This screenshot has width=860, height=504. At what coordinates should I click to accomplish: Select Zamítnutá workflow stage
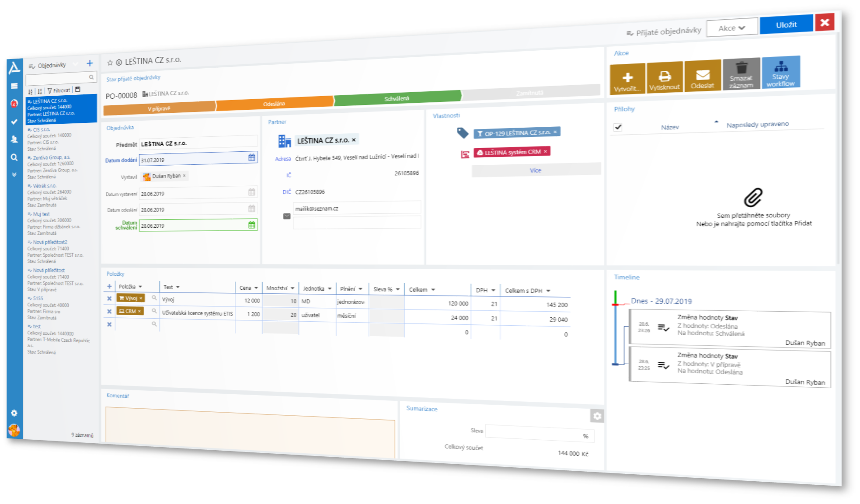530,93
